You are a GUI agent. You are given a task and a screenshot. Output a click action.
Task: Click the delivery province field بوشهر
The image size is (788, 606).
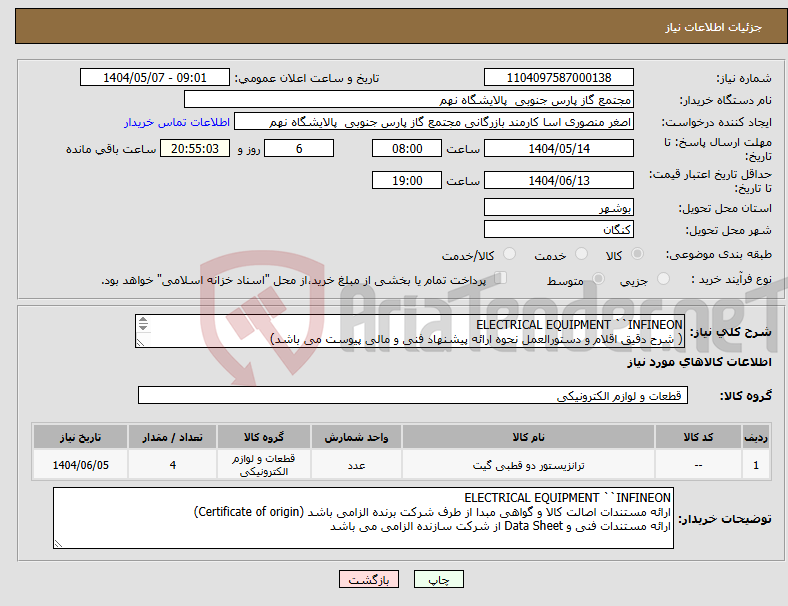(558, 207)
